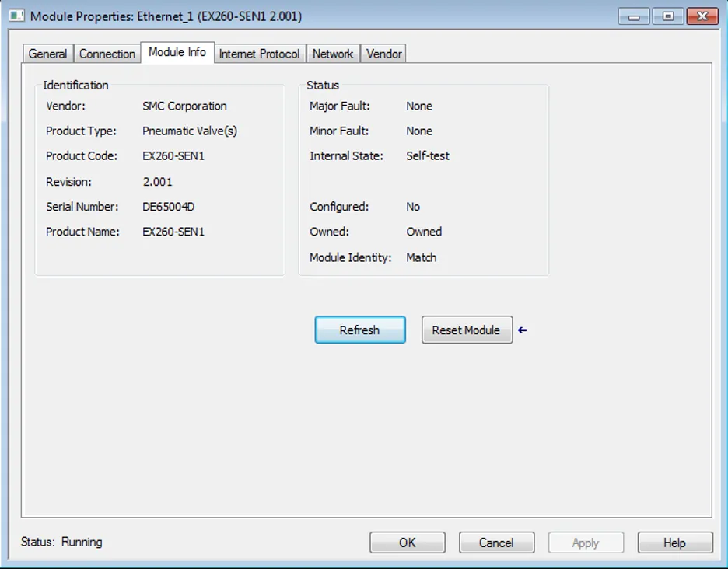Click the Module Identity: label
This screenshot has width=728, height=569.
(x=351, y=257)
